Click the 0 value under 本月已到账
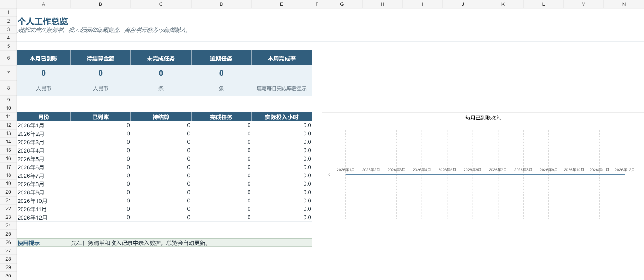Image resolution: width=644 pixels, height=280 pixels. [44, 73]
